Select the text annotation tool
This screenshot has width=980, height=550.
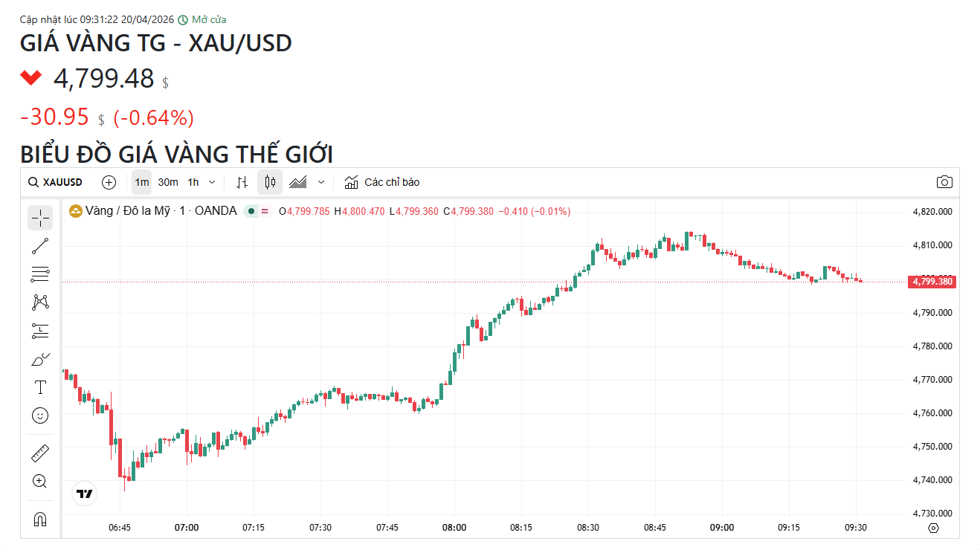[x=40, y=387]
